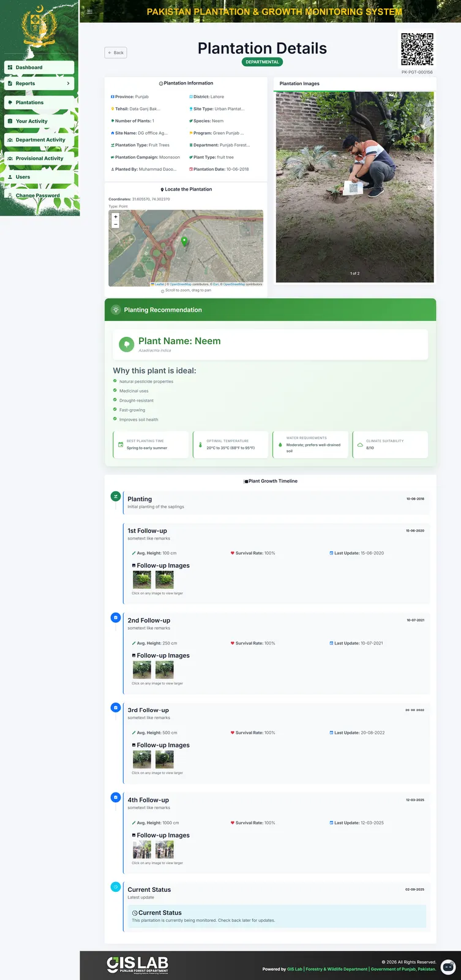The height and width of the screenshot is (980, 461).
Task: Open Government of Punjab, Pakistan footer link
Action: [x=403, y=969]
